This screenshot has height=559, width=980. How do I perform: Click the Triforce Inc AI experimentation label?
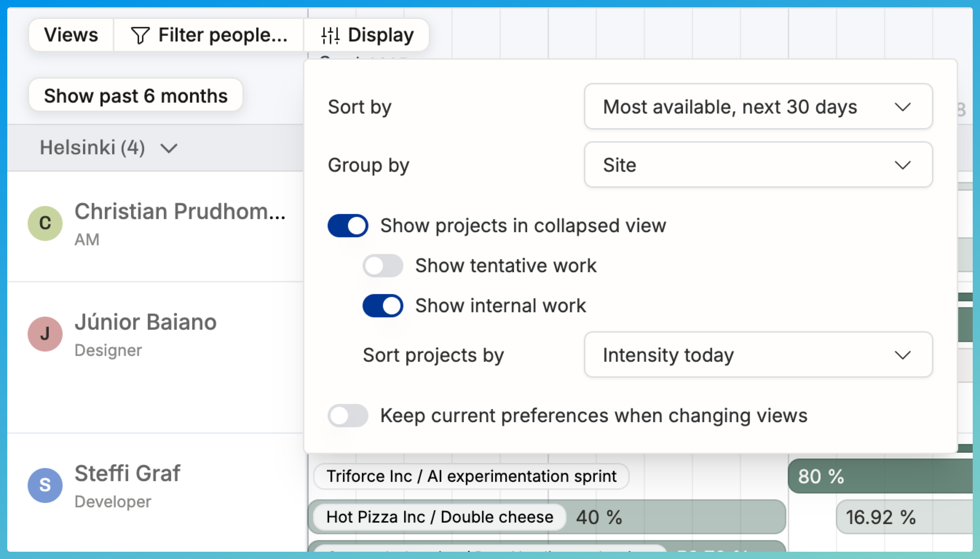coord(471,476)
